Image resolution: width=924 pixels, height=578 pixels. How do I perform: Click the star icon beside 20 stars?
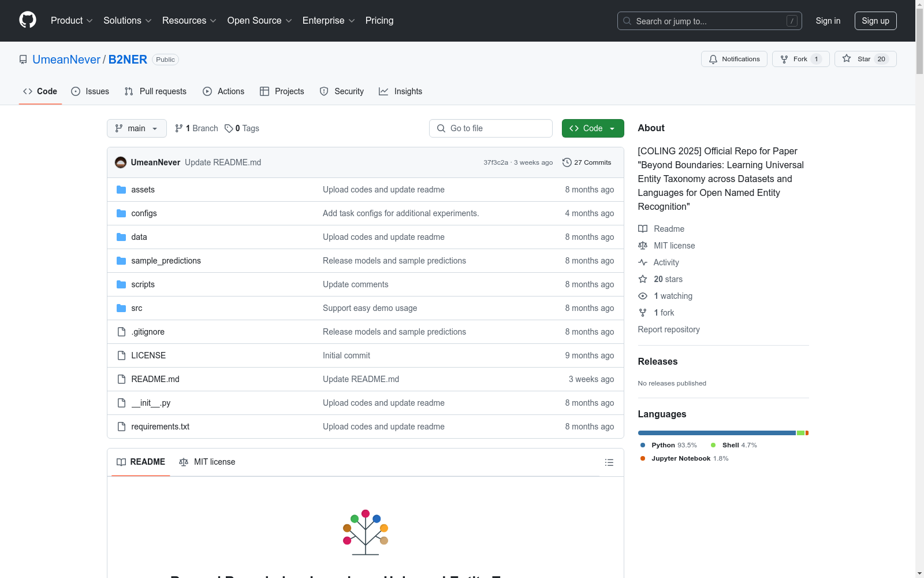[x=643, y=279]
